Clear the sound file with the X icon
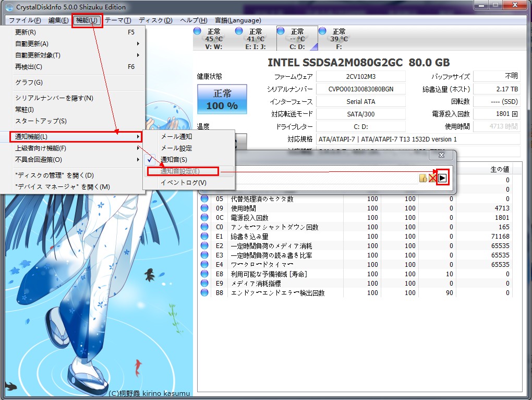The height and width of the screenshot is (400, 532). (432, 178)
